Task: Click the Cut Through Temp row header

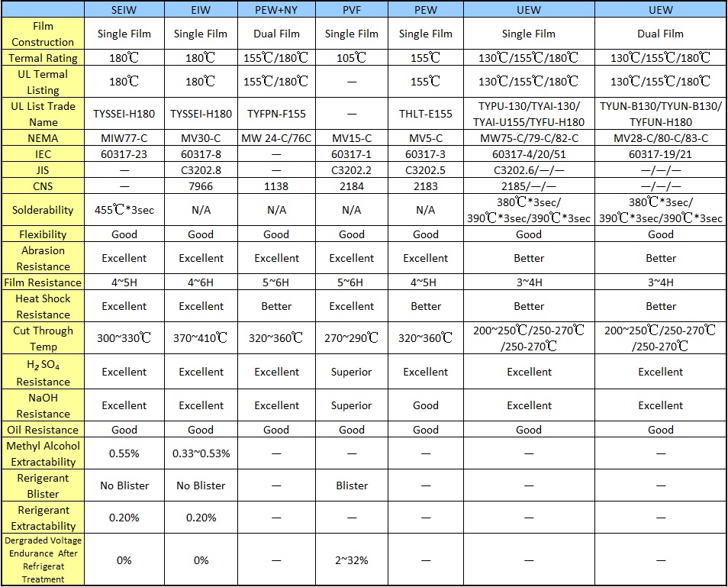Action: click(x=43, y=338)
